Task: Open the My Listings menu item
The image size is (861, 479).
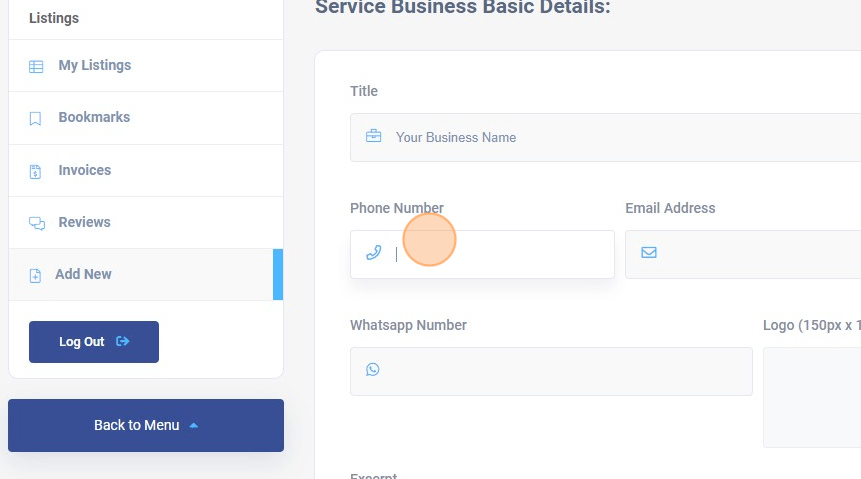Action: [94, 66]
